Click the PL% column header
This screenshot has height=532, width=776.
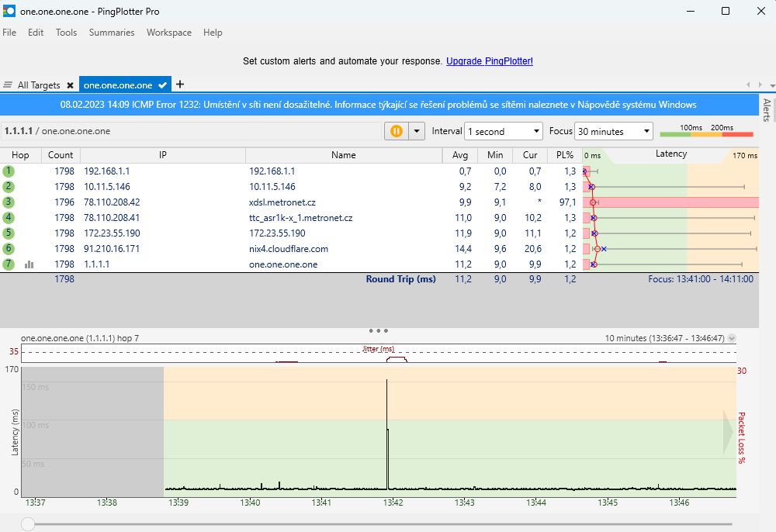[565, 155]
